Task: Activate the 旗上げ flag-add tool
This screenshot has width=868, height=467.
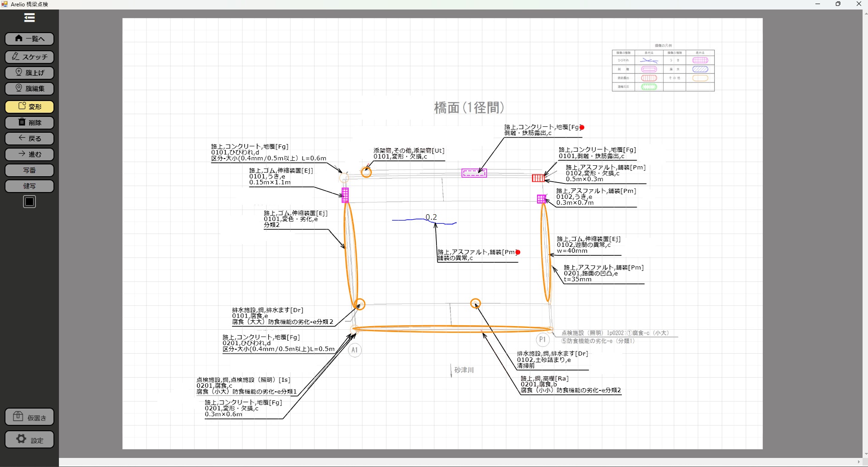Action: [29, 72]
